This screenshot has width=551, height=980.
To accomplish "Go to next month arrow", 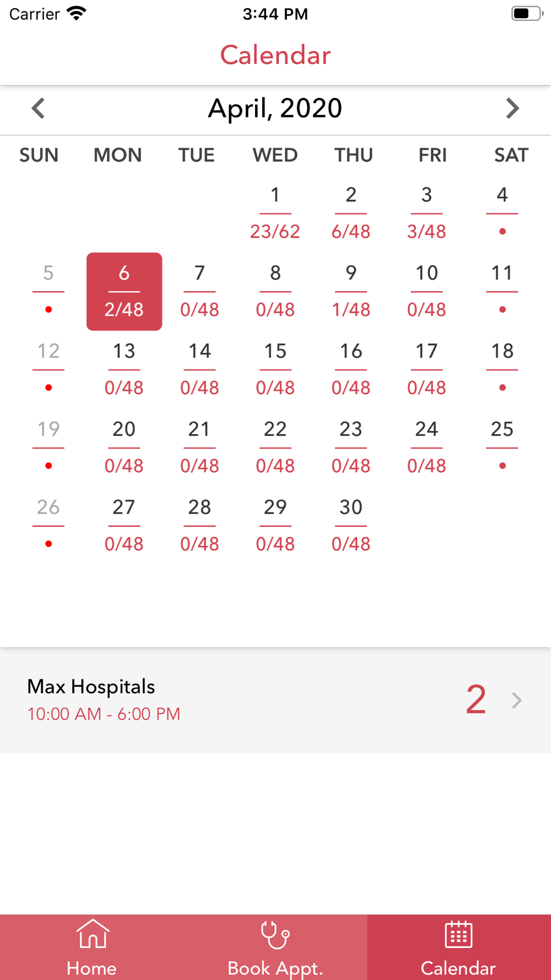I will pyautogui.click(x=512, y=108).
